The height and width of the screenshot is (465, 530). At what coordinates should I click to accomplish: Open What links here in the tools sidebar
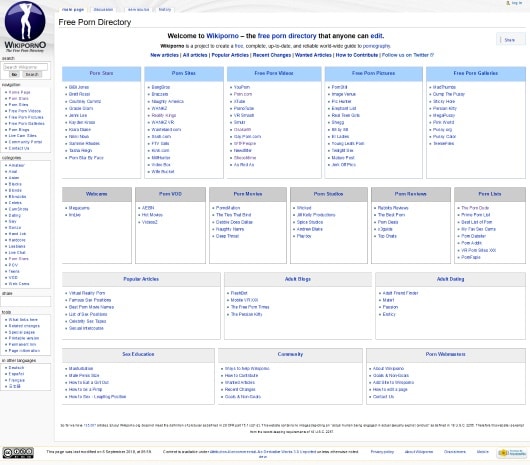23,320
